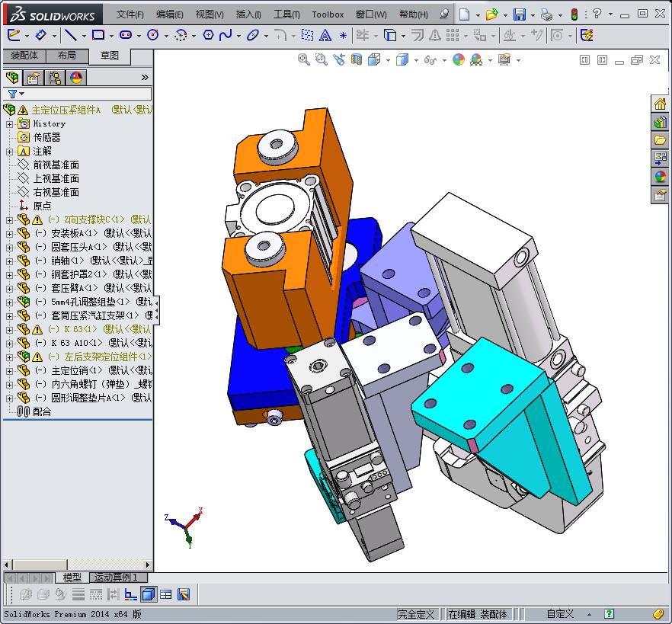
Task: Click the Smart Dimension tool
Action: pos(40,35)
